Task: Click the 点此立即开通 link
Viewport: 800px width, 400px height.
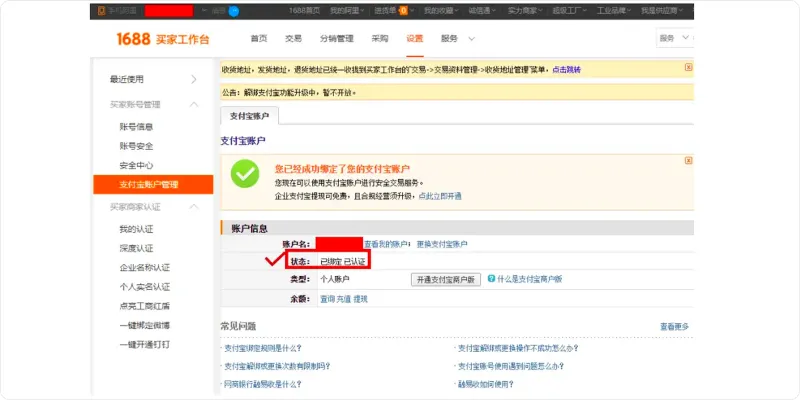Action: click(440, 196)
